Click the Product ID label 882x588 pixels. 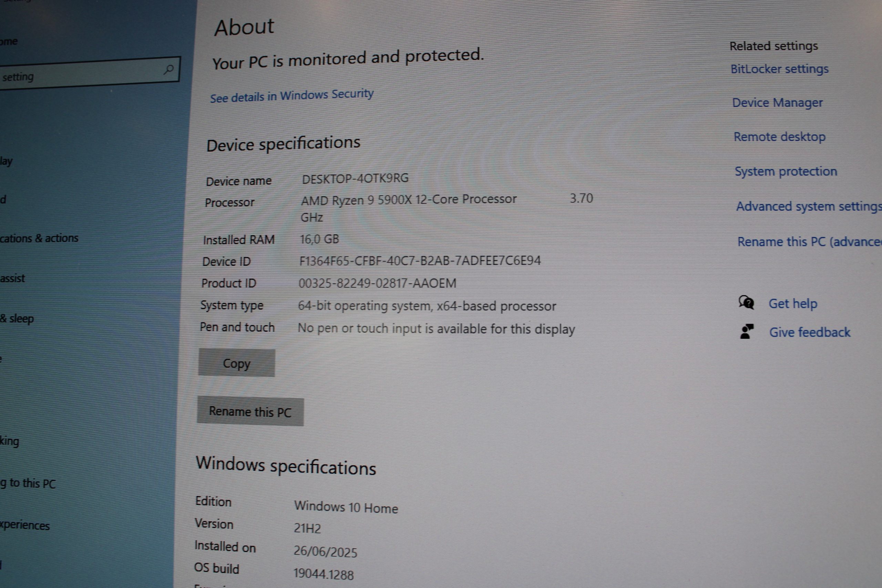pos(229,283)
